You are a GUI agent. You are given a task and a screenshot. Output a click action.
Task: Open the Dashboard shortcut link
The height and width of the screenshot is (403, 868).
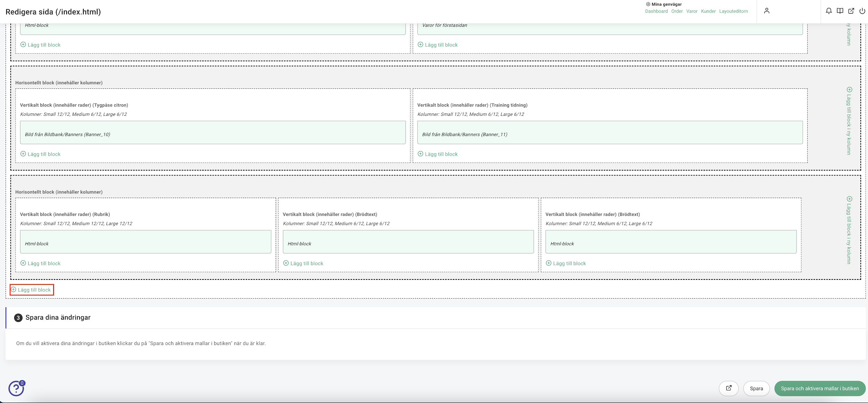pyautogui.click(x=656, y=11)
